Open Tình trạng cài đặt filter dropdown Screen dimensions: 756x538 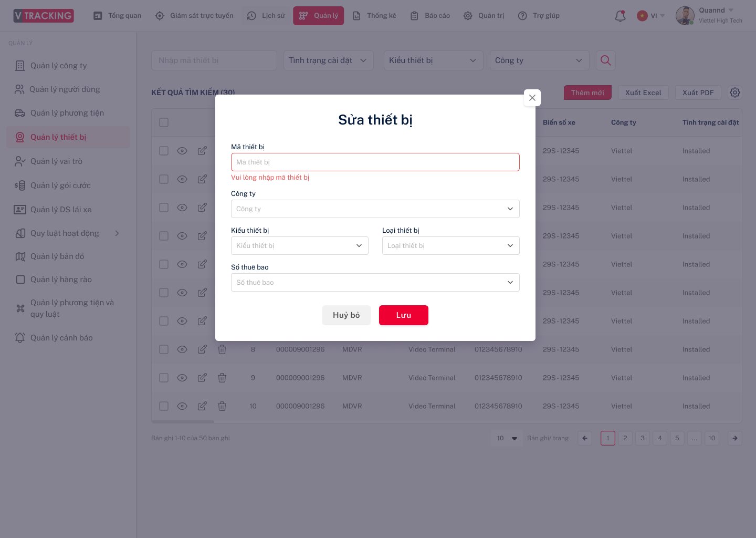[329, 60]
